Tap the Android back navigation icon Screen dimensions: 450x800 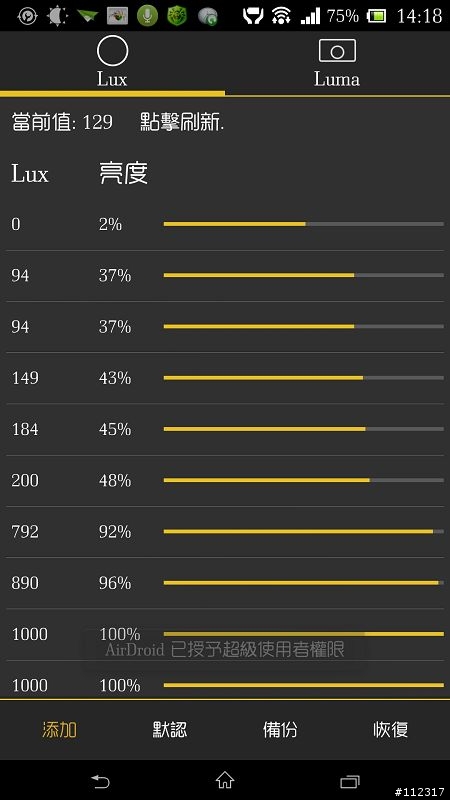(x=100, y=781)
